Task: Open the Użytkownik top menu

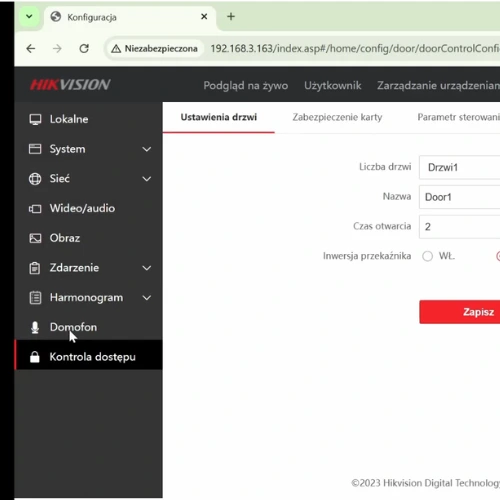Action: (333, 86)
